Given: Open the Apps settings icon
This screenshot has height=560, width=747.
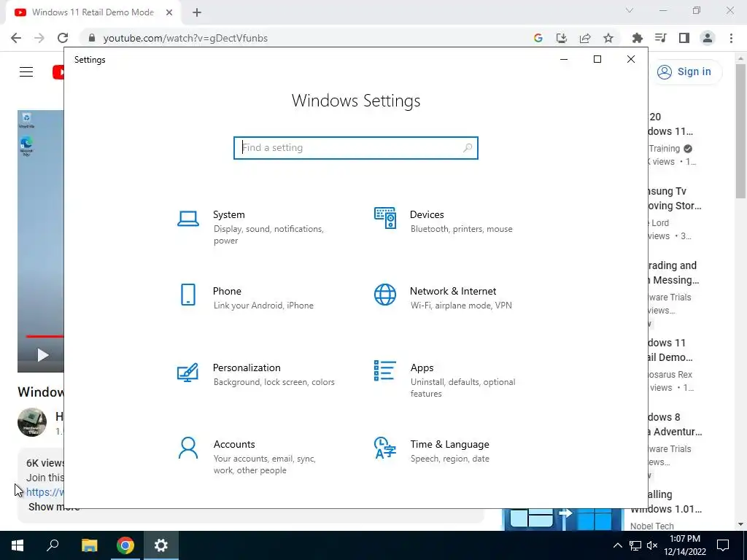Looking at the screenshot, I should coord(385,370).
